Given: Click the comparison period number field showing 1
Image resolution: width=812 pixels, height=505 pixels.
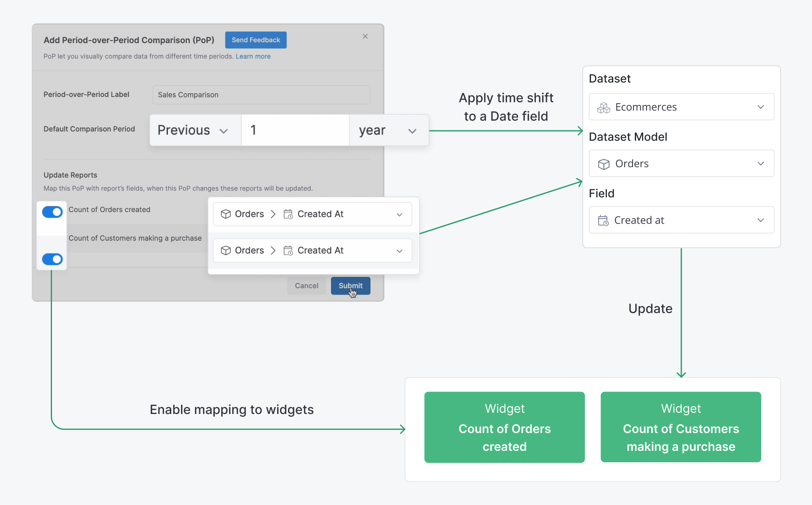Looking at the screenshot, I should pos(295,130).
